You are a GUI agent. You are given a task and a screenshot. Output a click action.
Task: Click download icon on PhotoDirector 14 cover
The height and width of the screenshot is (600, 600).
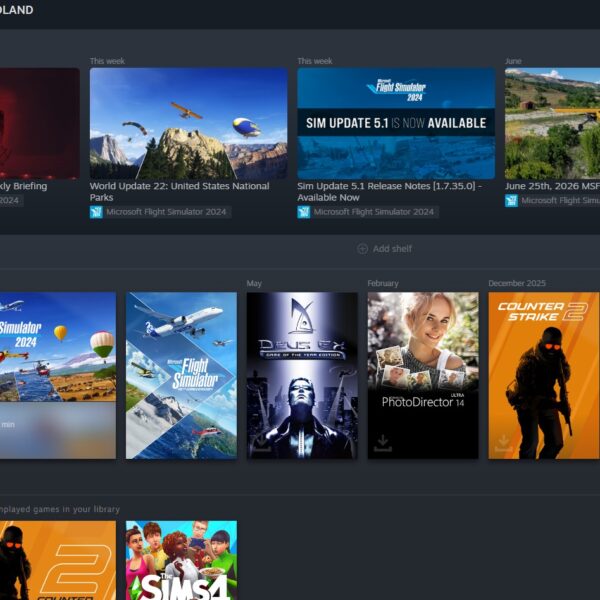tap(383, 443)
